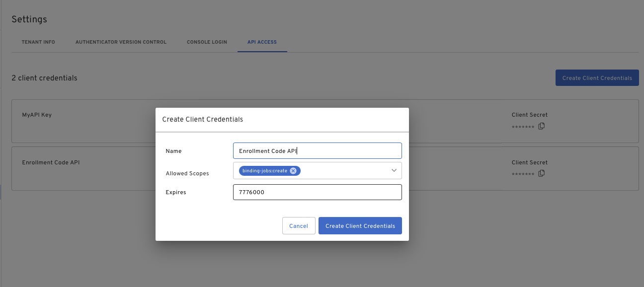Remove the binding-jobs:create scope chip

[x=293, y=171]
